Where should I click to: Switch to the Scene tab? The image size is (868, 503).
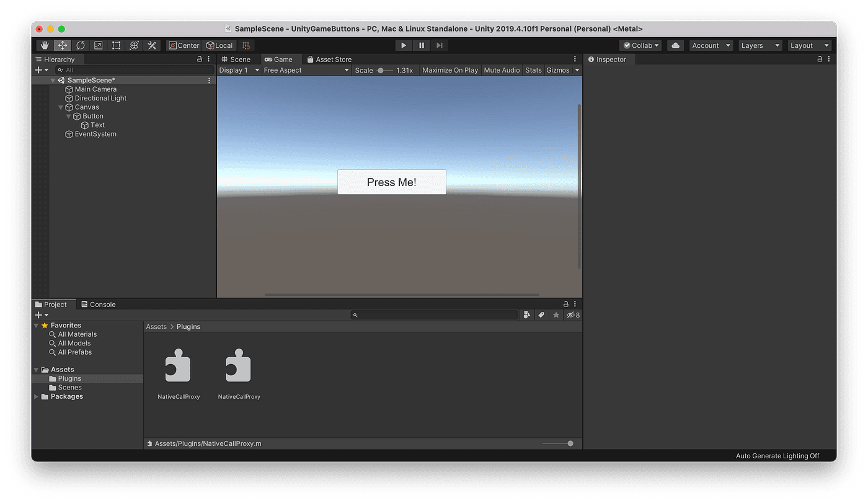[236, 60]
